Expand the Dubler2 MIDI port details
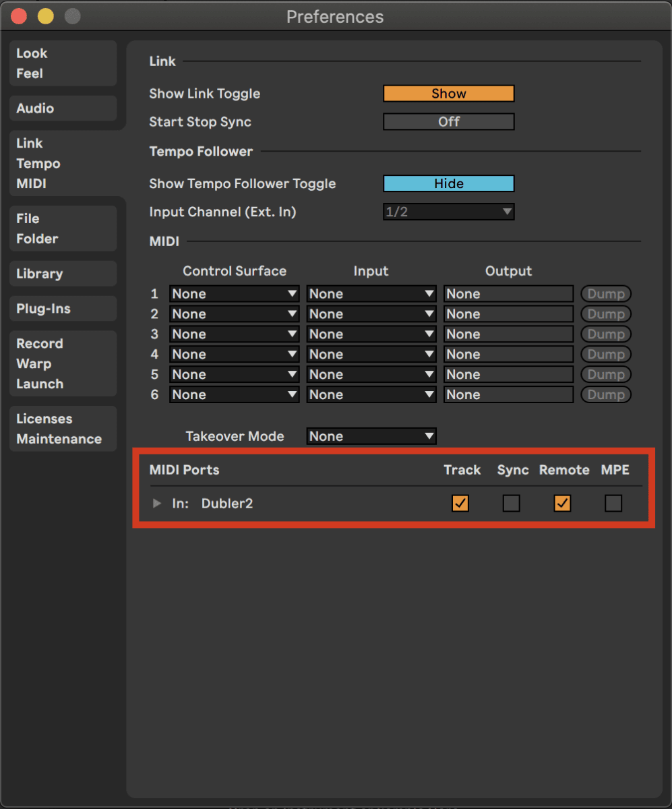672x809 pixels. click(x=156, y=503)
